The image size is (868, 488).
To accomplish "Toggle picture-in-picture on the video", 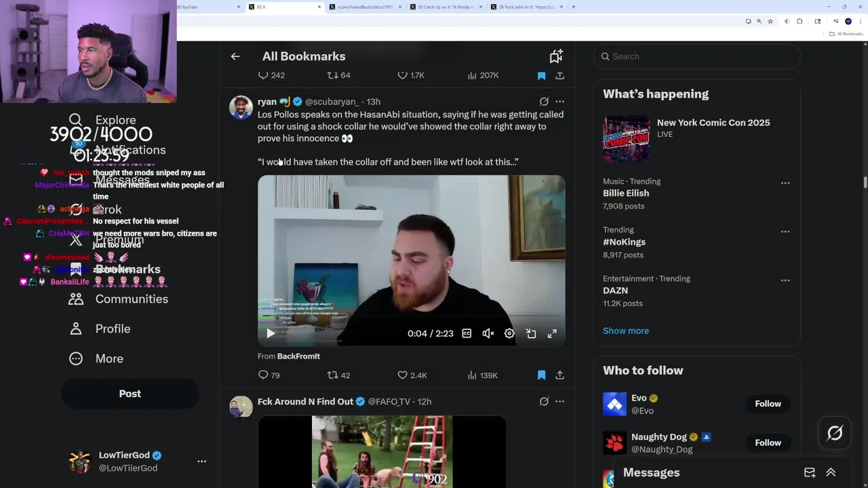I will coord(531,333).
